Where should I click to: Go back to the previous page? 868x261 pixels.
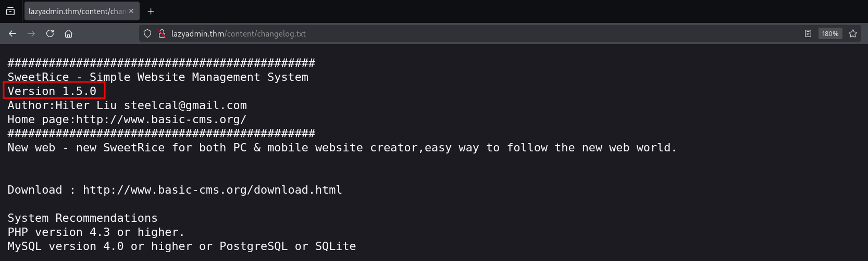coord(13,33)
